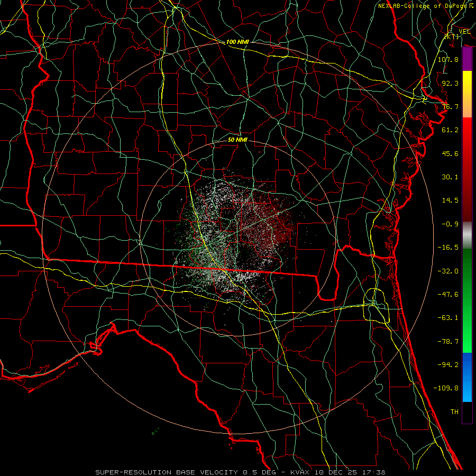Click the VEL legend title
476x476 pixels.
[464, 32]
